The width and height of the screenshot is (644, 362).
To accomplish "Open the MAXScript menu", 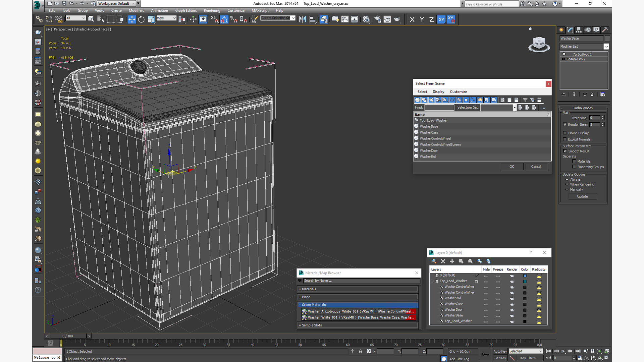I will click(x=260, y=10).
